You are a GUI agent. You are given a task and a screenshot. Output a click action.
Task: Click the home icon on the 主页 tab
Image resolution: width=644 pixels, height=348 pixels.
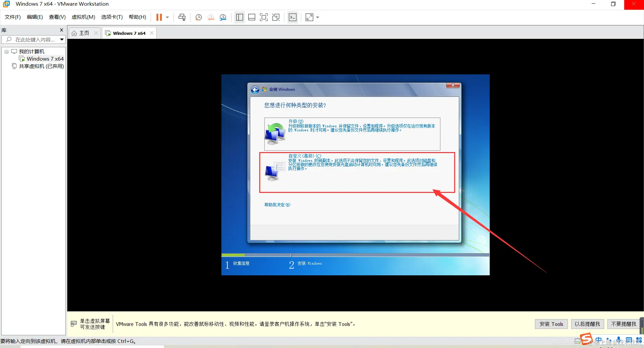tap(74, 33)
